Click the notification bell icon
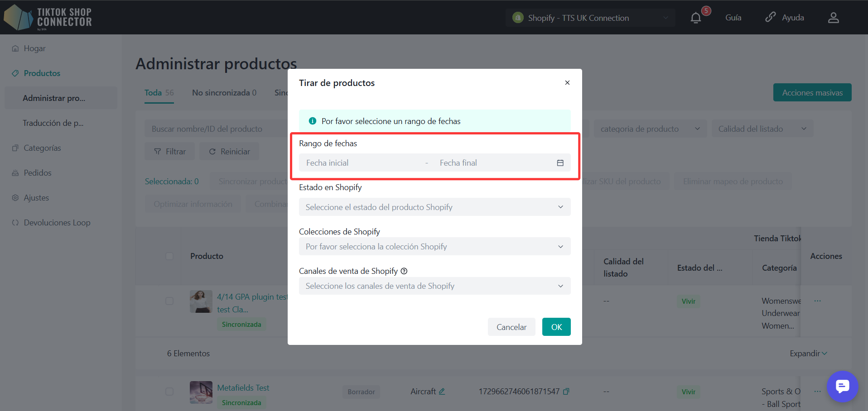 696,18
